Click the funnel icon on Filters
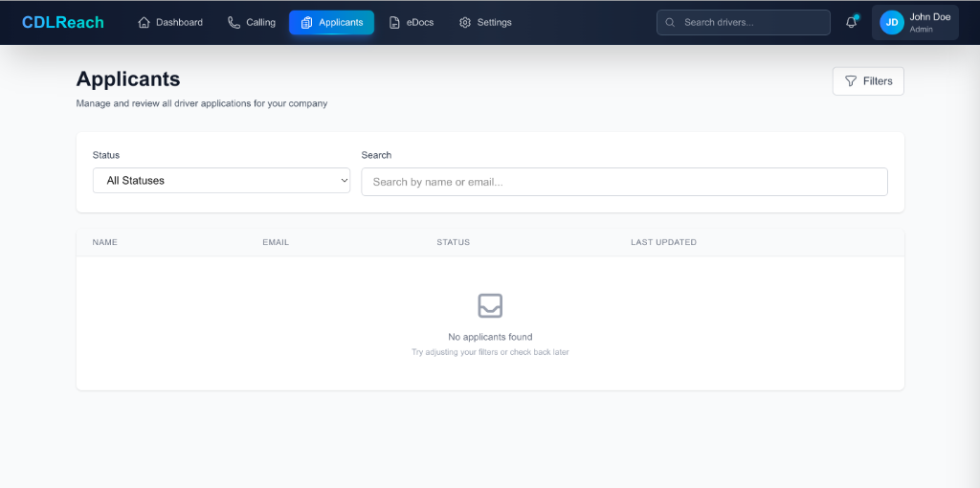Viewport: 980px width, 488px height. point(851,81)
